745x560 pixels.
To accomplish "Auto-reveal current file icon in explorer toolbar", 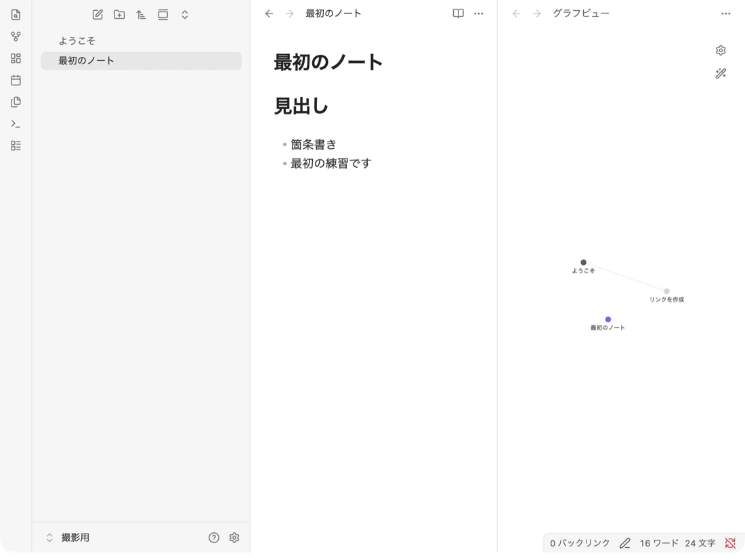I will click(163, 15).
